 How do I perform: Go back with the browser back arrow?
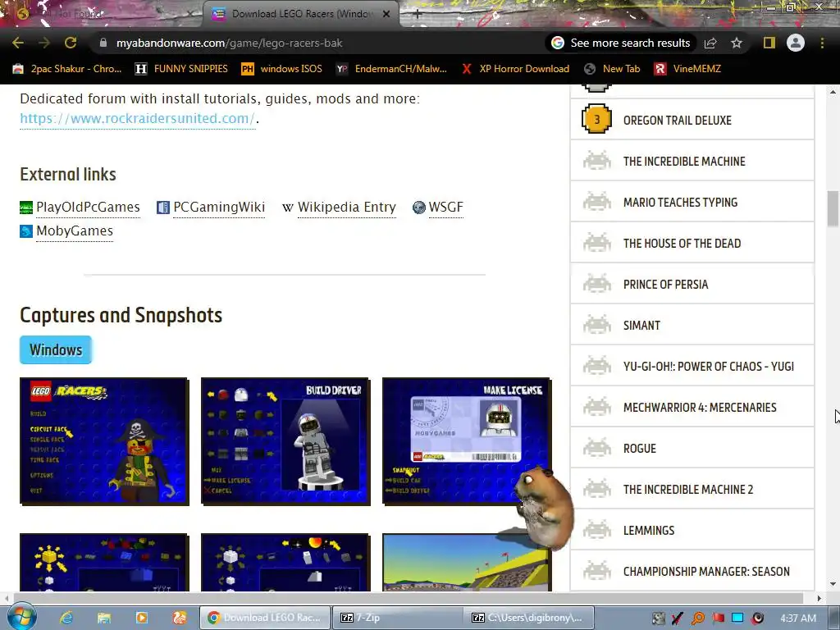click(18, 43)
